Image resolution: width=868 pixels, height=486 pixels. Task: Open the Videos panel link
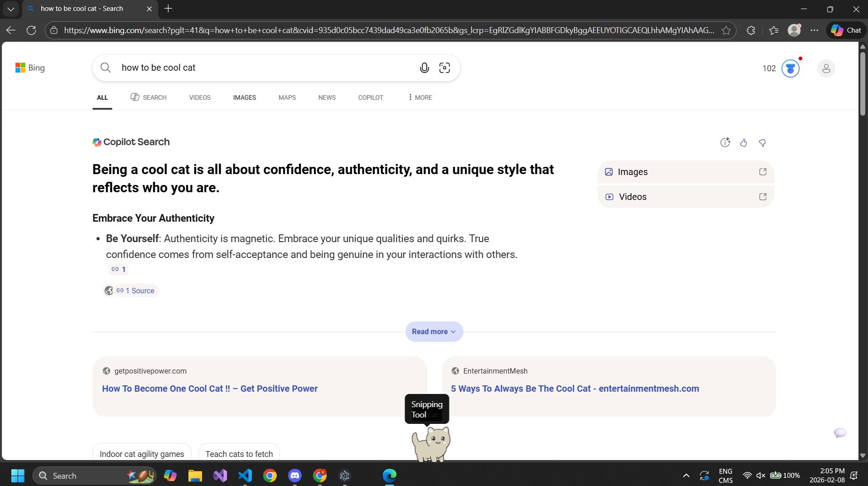click(x=686, y=197)
